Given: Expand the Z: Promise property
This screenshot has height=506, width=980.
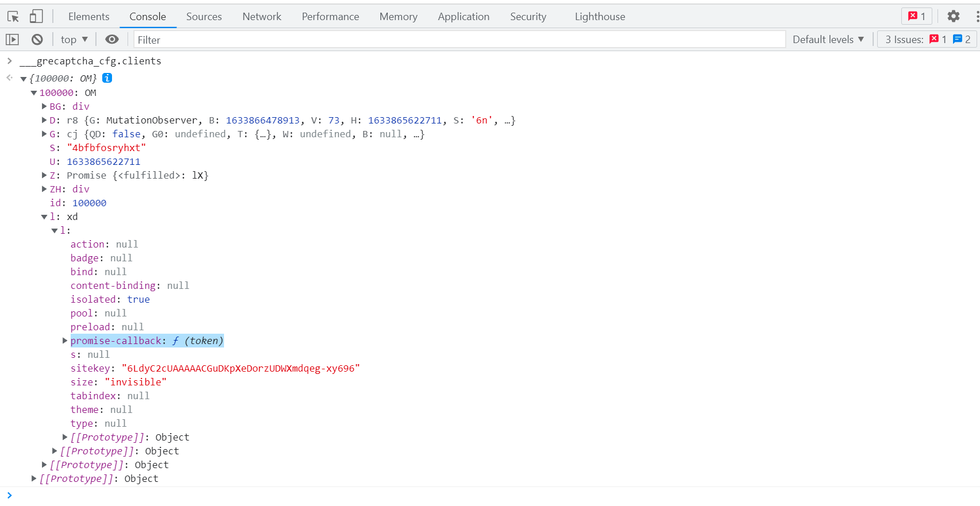Looking at the screenshot, I should pos(44,175).
